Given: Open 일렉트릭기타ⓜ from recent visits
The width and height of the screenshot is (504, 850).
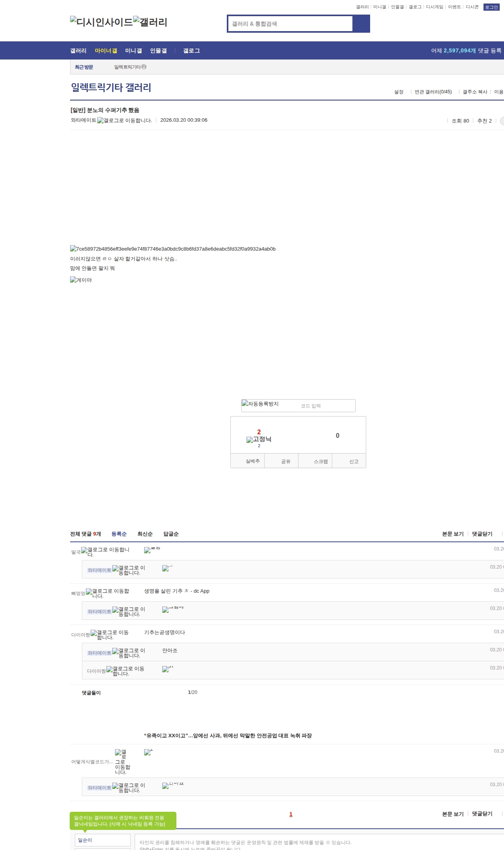Looking at the screenshot, I should click(x=130, y=67).
